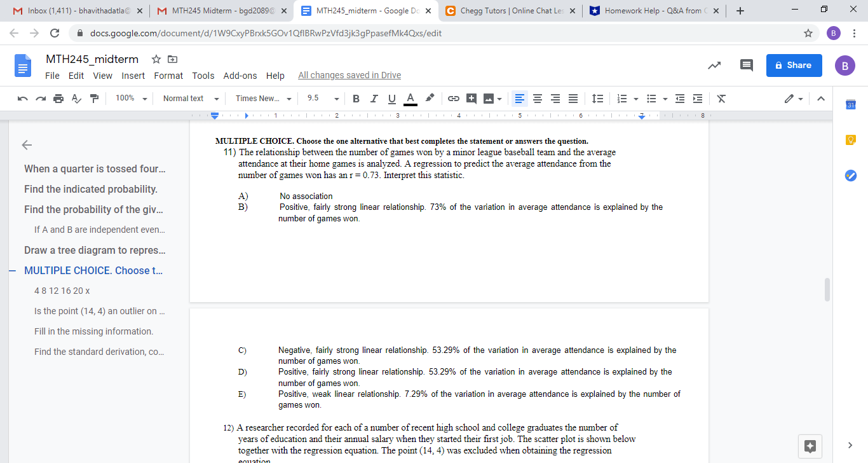Image resolution: width=868 pixels, height=463 pixels.
Task: Open the zoom level dropdown
Action: click(132, 99)
